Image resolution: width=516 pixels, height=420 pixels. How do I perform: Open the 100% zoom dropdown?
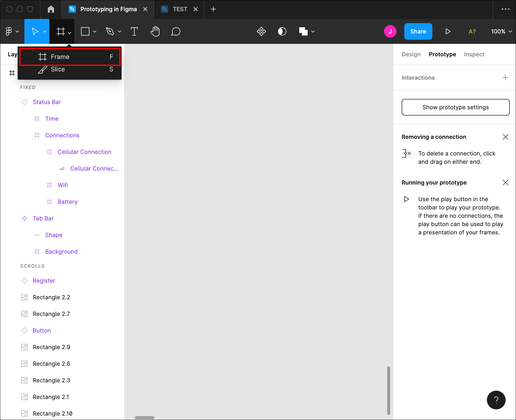pyautogui.click(x=501, y=31)
